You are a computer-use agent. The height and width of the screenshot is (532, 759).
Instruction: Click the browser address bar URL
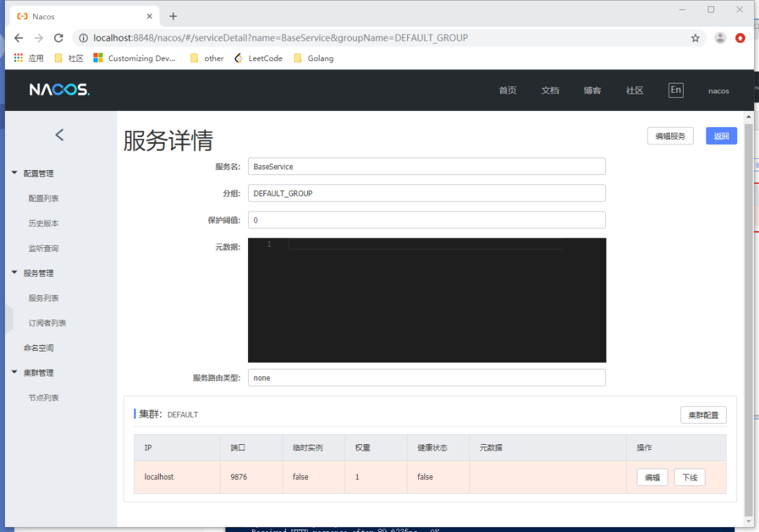click(x=280, y=38)
